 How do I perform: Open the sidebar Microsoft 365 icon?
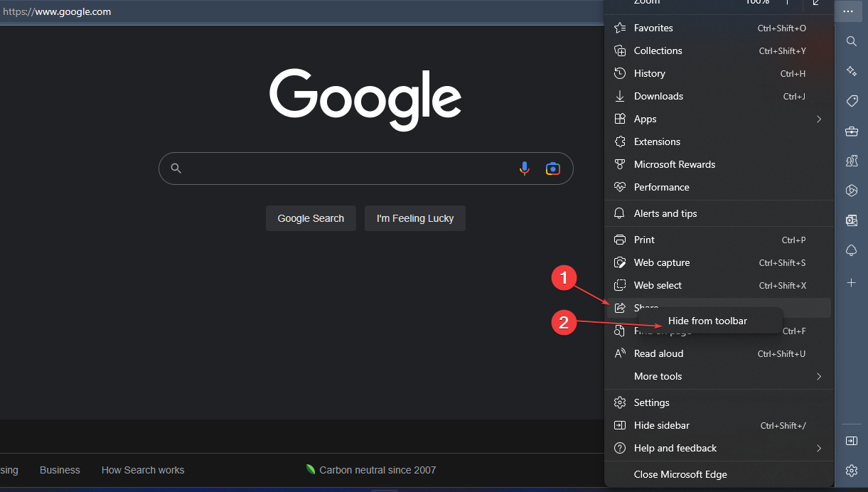(x=851, y=190)
